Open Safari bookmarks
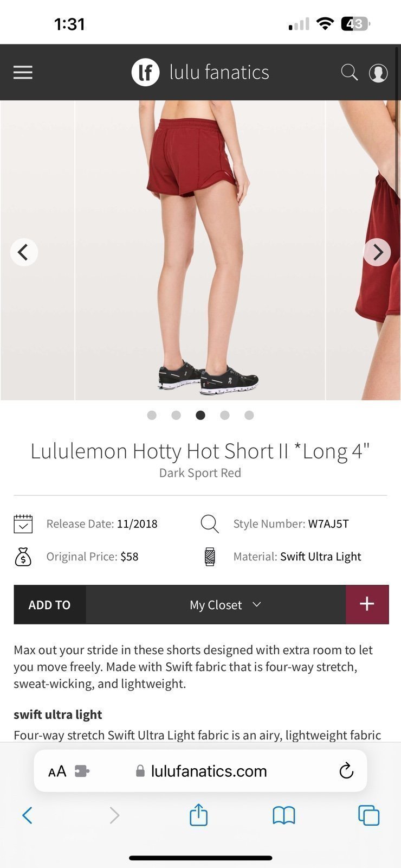This screenshot has height=868, width=401. click(x=284, y=815)
